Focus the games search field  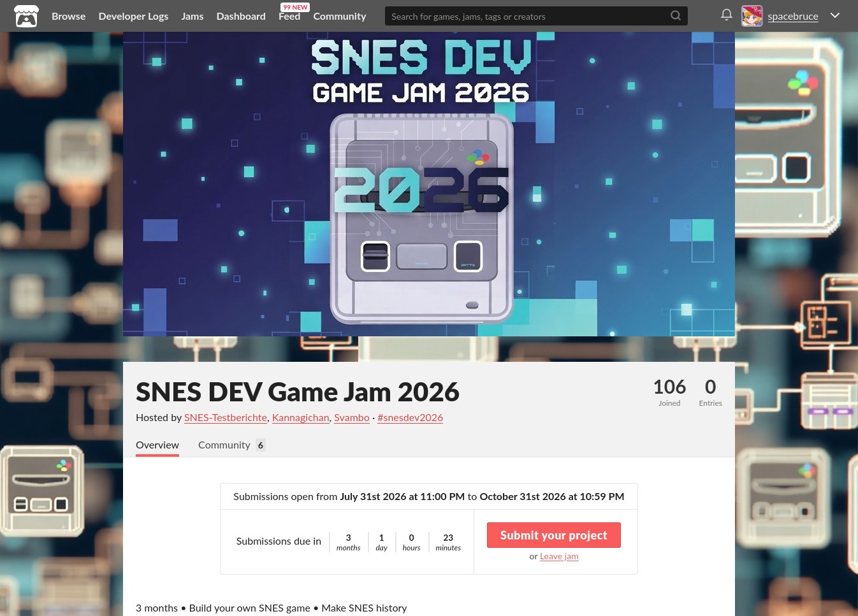(x=536, y=16)
